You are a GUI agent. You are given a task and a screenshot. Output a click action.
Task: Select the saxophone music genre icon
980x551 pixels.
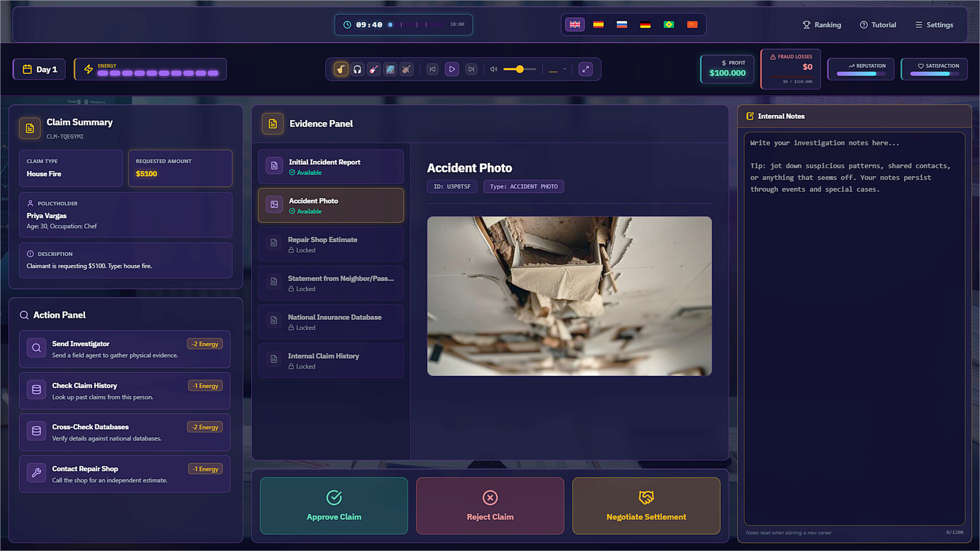point(341,69)
